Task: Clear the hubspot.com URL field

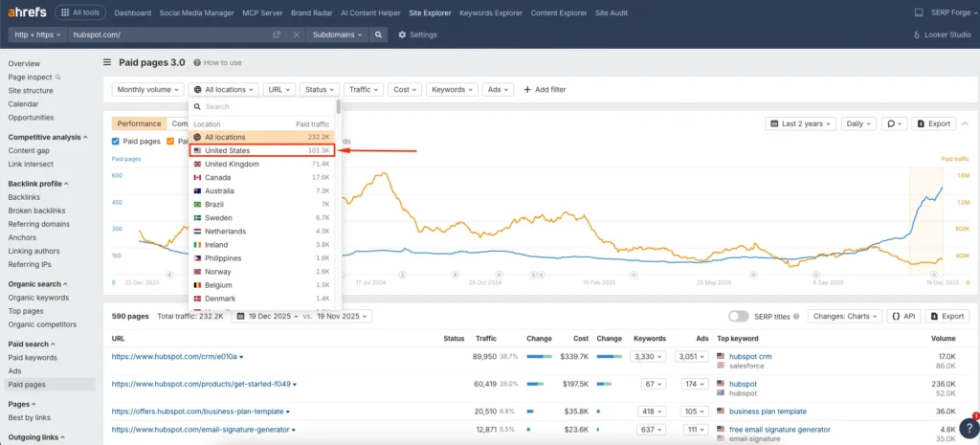Action: point(297,35)
